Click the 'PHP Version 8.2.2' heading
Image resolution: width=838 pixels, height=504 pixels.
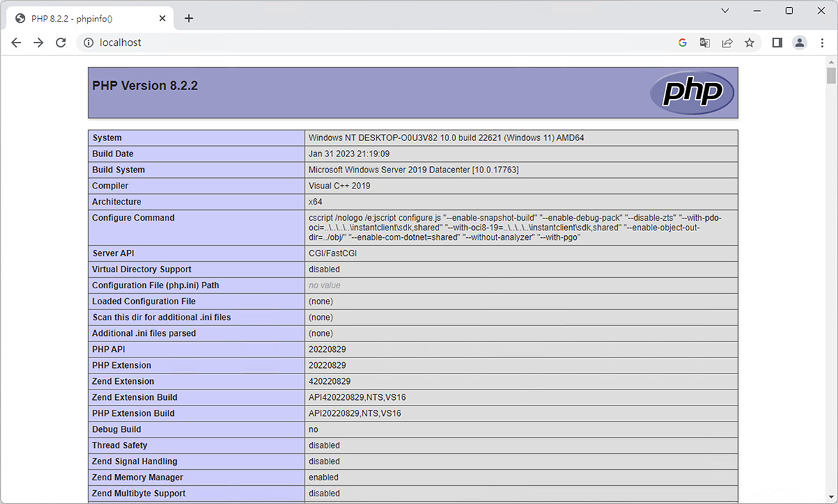[145, 86]
